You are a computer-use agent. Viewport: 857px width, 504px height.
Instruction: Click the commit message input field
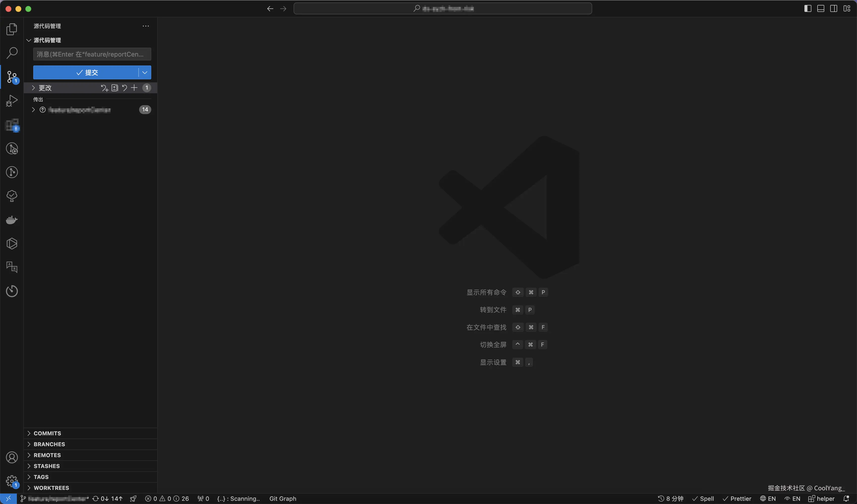92,54
